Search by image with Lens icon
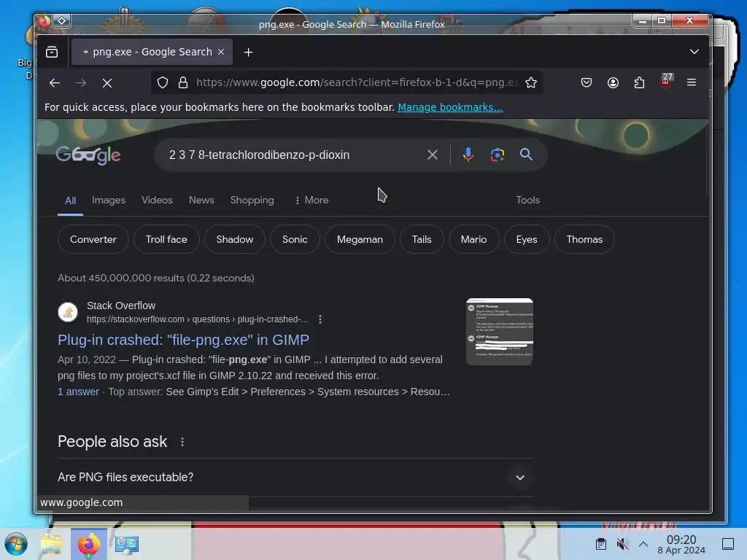The height and width of the screenshot is (560, 747). point(498,155)
